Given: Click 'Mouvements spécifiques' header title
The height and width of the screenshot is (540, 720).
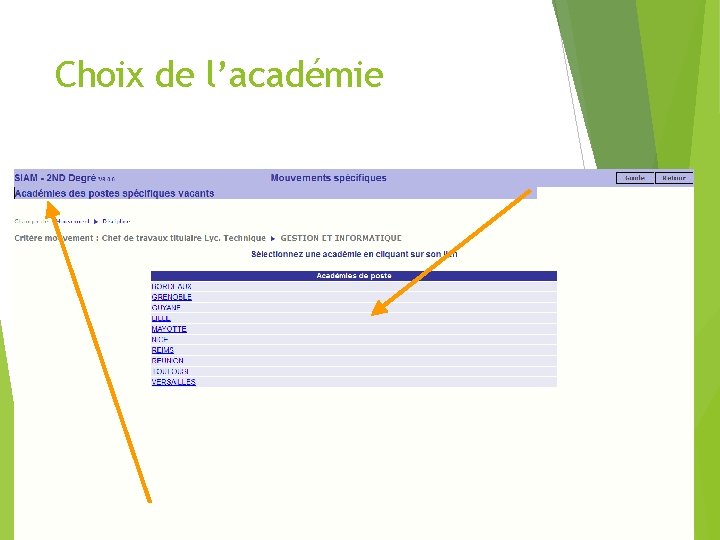Looking at the screenshot, I should tap(328, 178).
